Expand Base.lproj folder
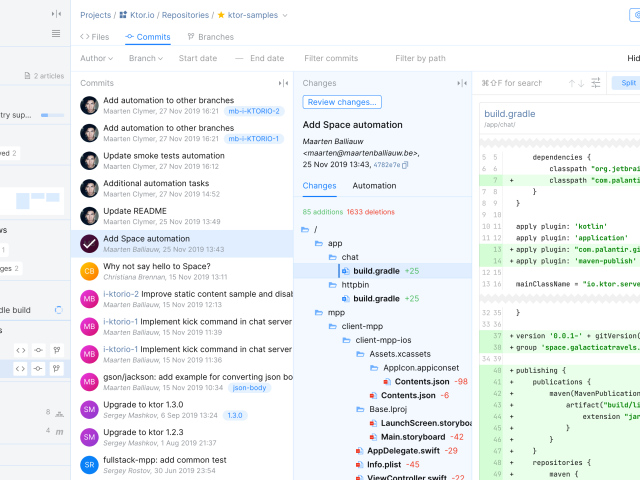The image size is (640, 480). click(360, 409)
